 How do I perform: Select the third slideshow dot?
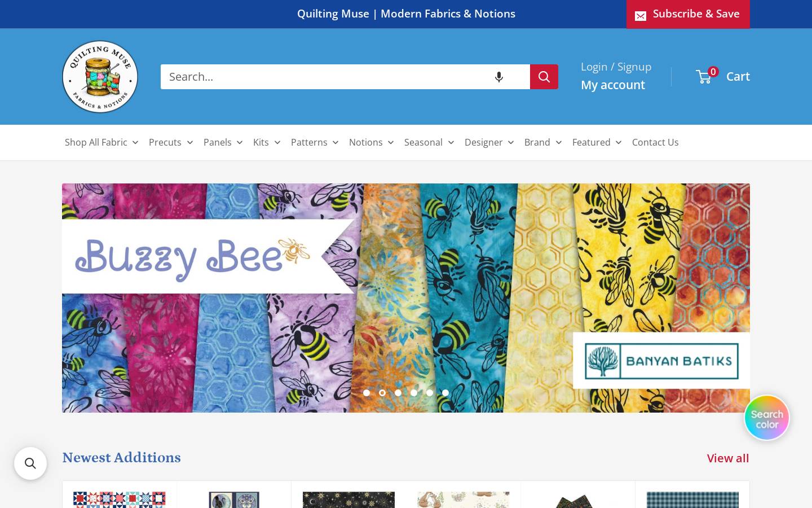398,393
